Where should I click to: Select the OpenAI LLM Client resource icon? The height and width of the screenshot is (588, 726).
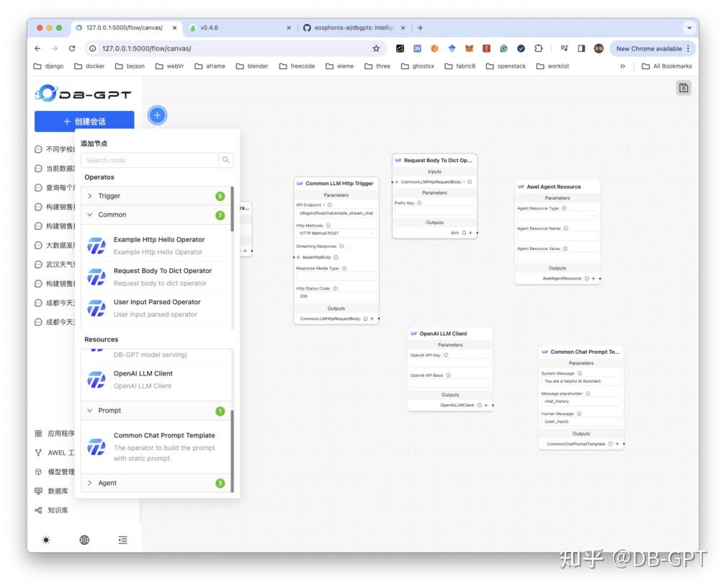point(97,379)
